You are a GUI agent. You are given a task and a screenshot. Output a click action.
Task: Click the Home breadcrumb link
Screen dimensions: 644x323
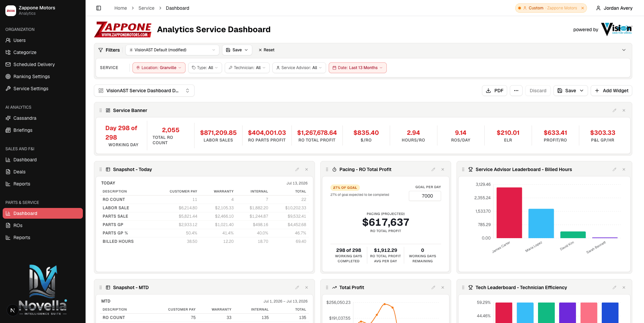[x=120, y=8]
